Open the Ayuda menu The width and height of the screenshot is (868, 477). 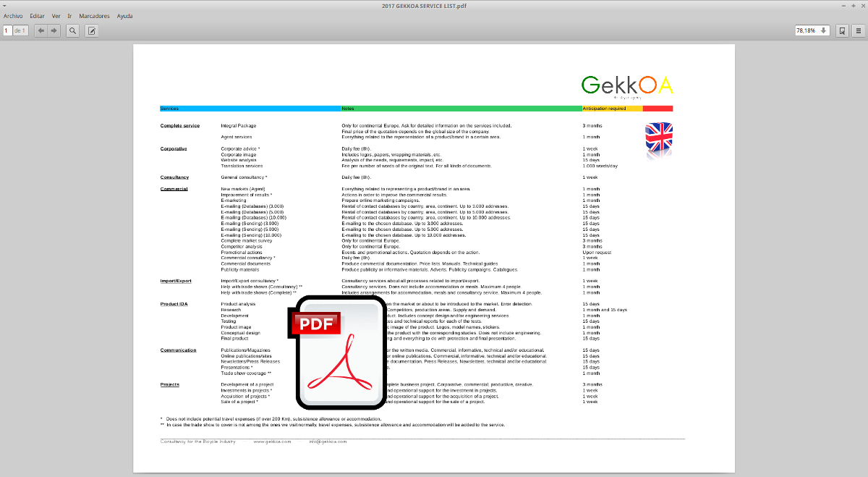[124, 15]
